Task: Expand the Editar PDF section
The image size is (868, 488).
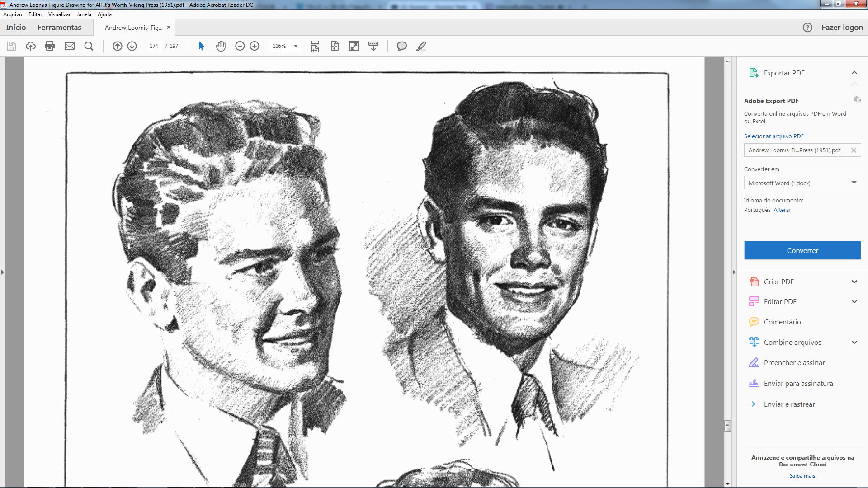Action: point(854,302)
